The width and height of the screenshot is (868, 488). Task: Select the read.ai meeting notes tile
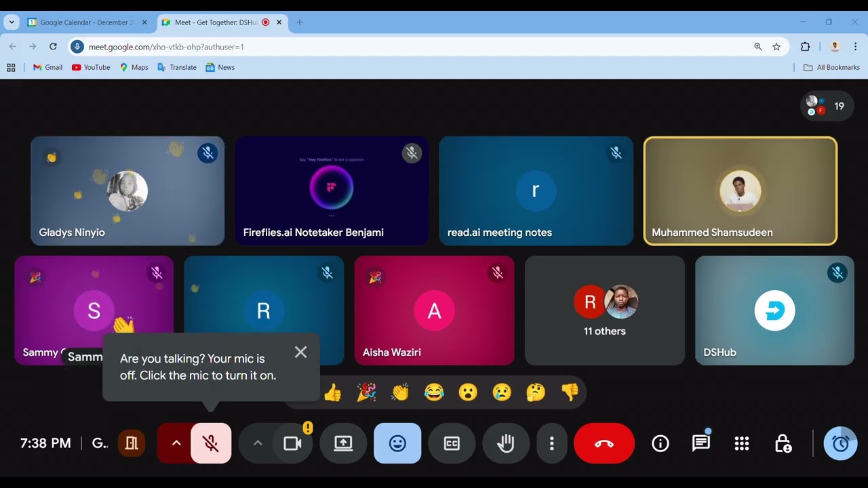[536, 191]
